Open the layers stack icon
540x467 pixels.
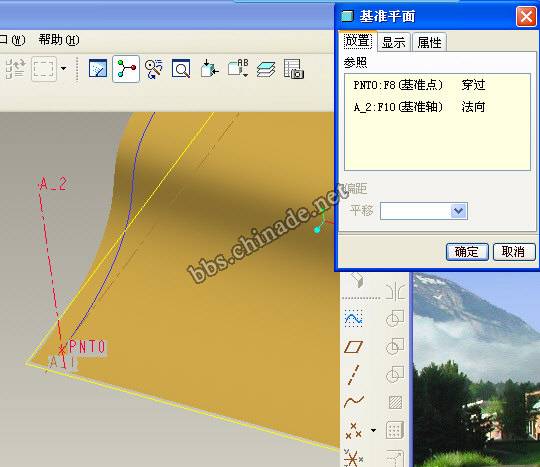point(266,69)
